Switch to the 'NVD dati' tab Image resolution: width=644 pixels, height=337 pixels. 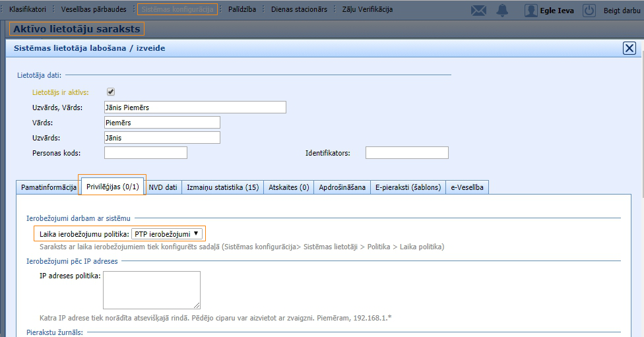(163, 187)
